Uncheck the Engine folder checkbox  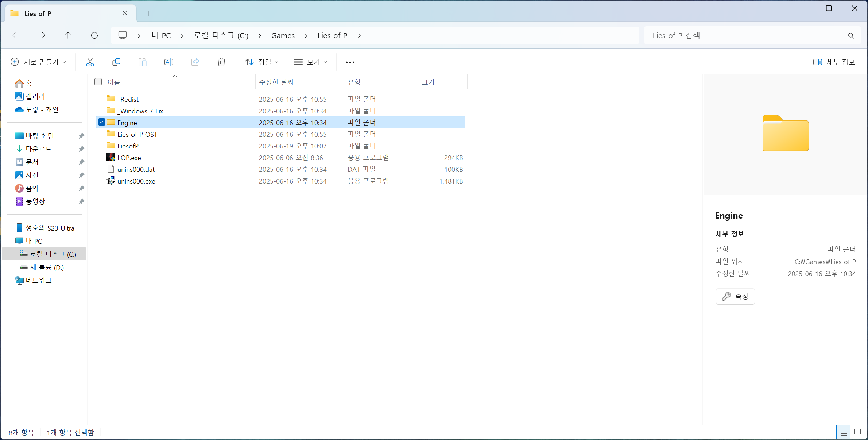(102, 122)
